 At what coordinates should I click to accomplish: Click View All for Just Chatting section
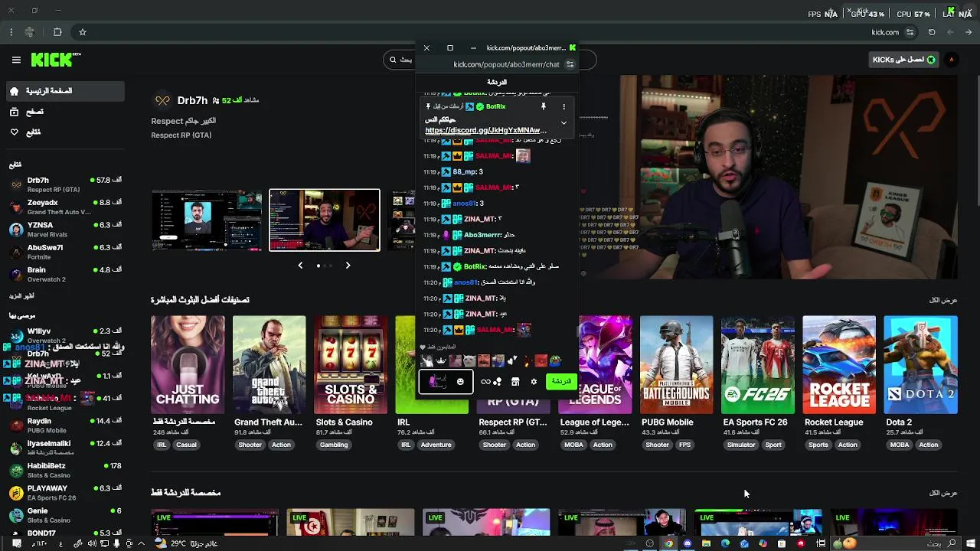[943, 493]
